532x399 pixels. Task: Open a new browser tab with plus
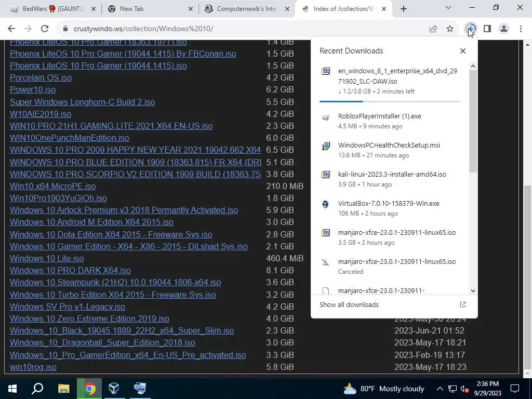(403, 9)
